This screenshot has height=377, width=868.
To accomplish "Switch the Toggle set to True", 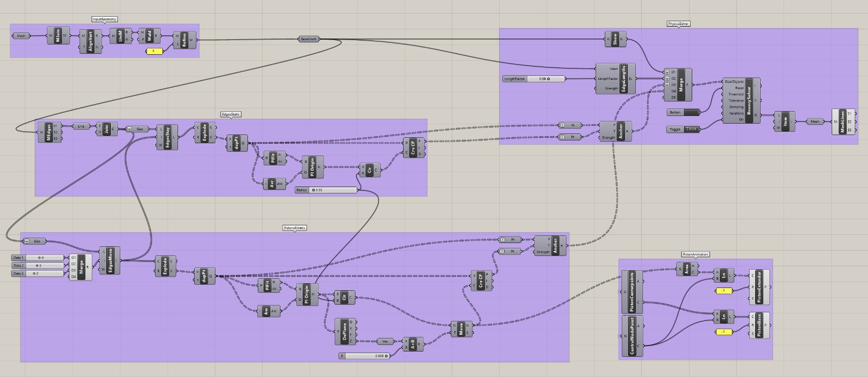I will click(691, 129).
